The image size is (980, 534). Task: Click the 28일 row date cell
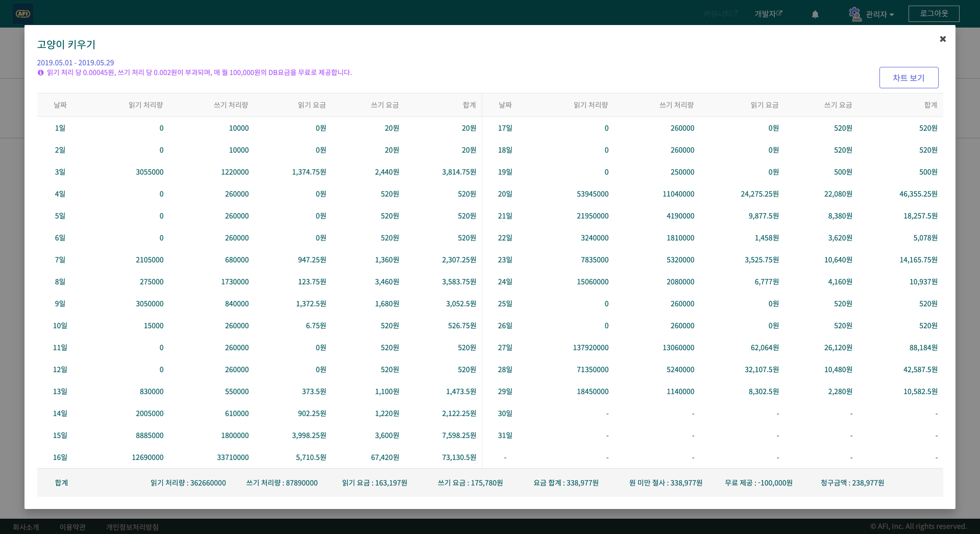pyautogui.click(x=505, y=370)
